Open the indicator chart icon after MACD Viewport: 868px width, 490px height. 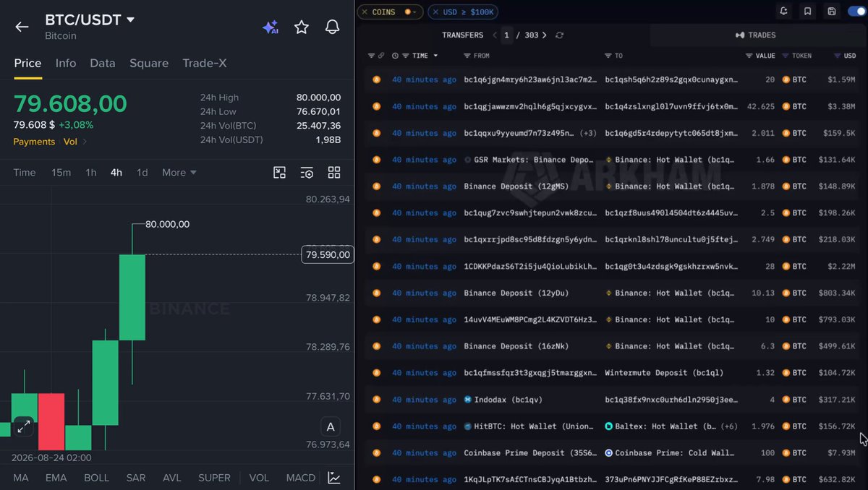(334, 478)
